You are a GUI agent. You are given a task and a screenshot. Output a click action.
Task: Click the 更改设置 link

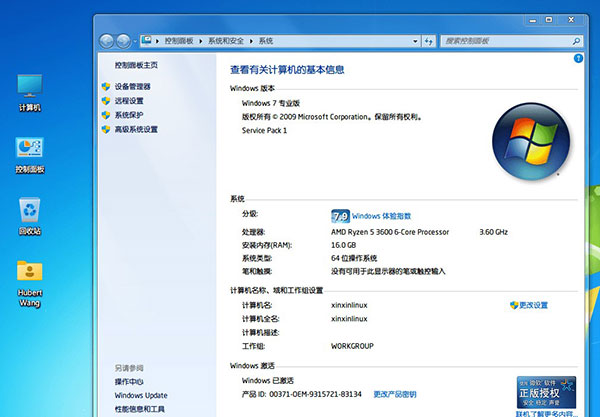click(x=533, y=305)
